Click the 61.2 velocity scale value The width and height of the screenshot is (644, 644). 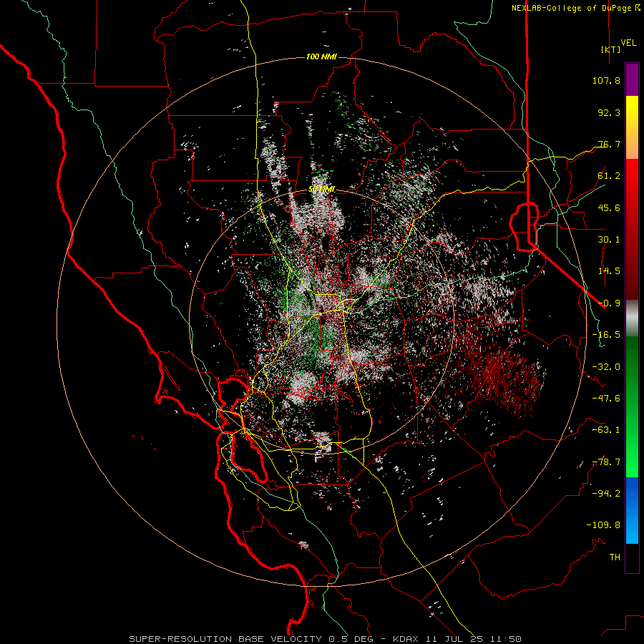(609, 176)
